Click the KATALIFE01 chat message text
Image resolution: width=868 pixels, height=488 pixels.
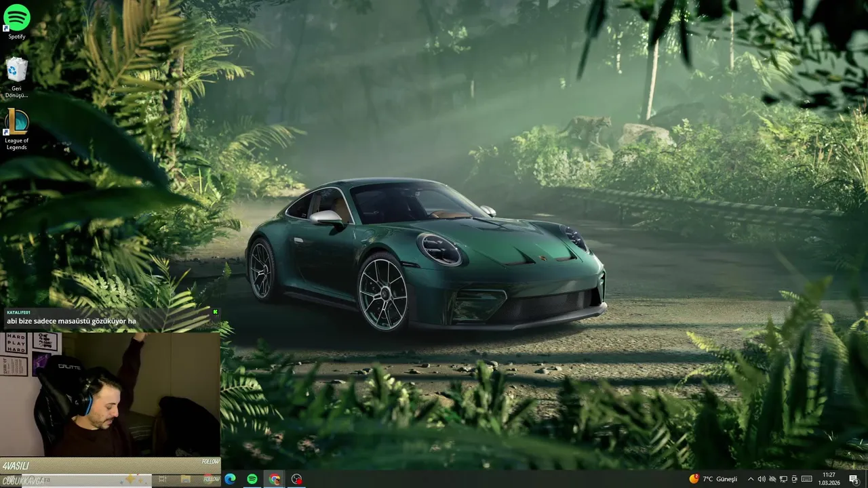tap(71, 321)
